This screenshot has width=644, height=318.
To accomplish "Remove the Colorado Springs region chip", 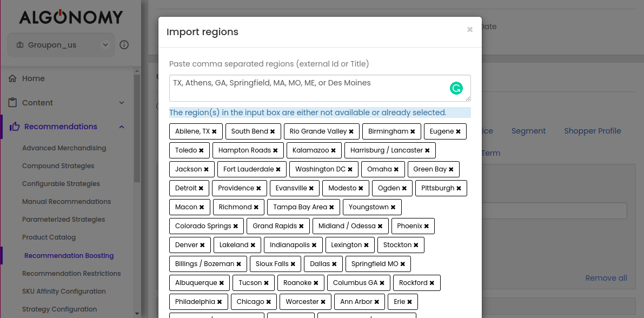I will (x=236, y=226).
